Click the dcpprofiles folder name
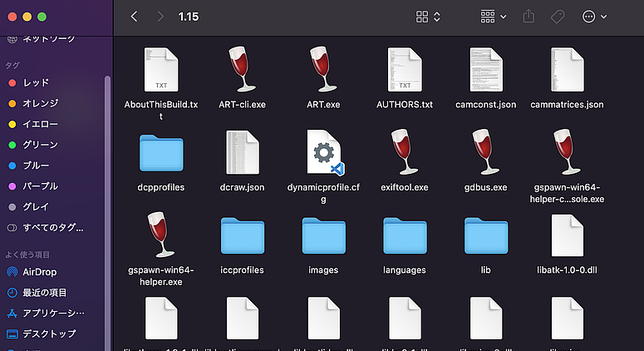The width and height of the screenshot is (644, 351). (161, 187)
